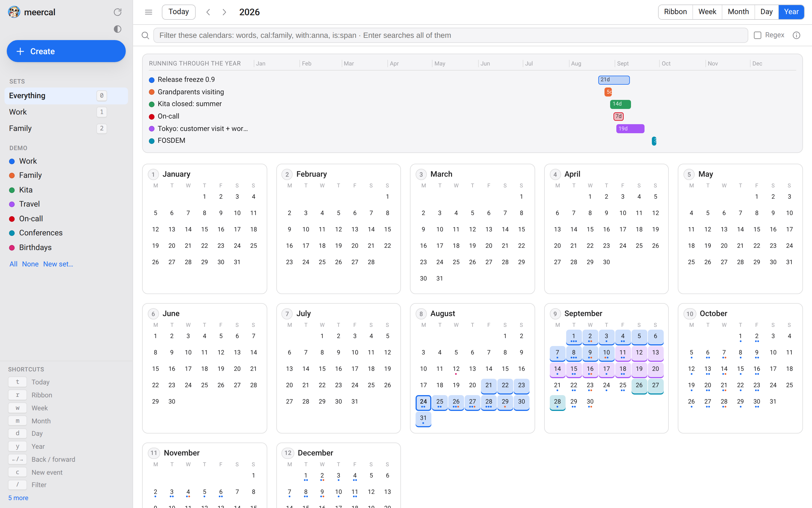Switch to the Month view
The height and width of the screenshot is (508, 812).
(738, 12)
